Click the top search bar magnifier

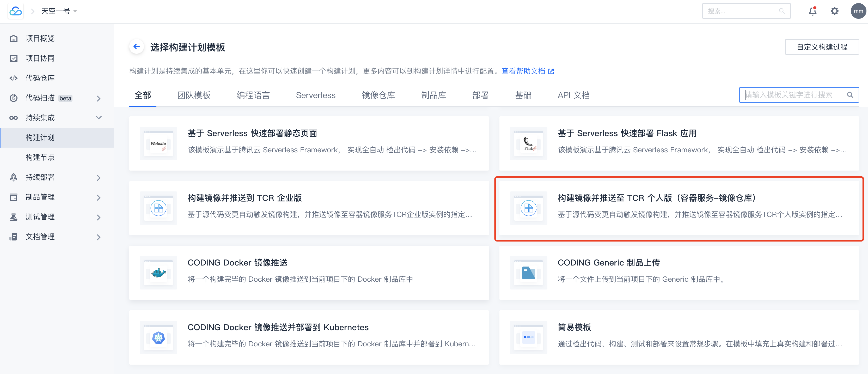click(781, 11)
